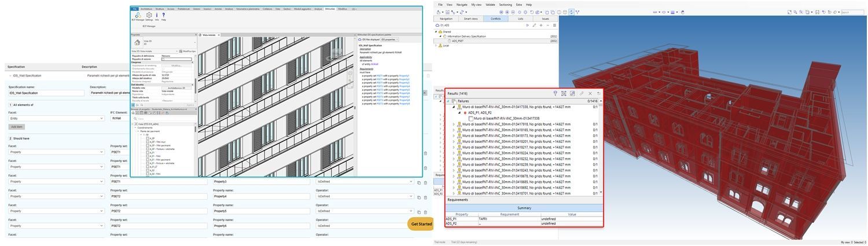Click the Info icon in the ribbon

point(157,16)
